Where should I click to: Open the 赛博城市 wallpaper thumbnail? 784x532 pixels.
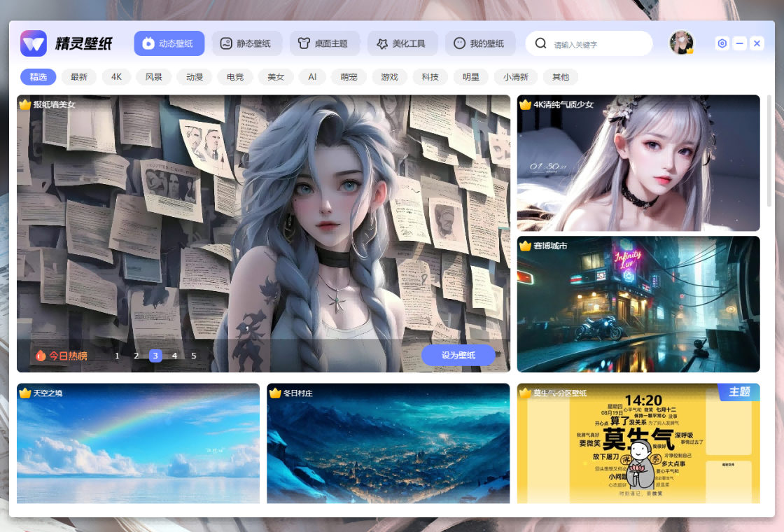(638, 304)
